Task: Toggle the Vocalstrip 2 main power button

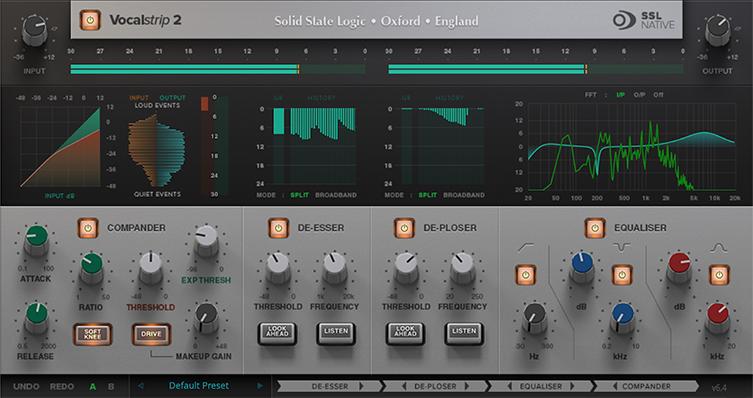Action: (x=90, y=20)
